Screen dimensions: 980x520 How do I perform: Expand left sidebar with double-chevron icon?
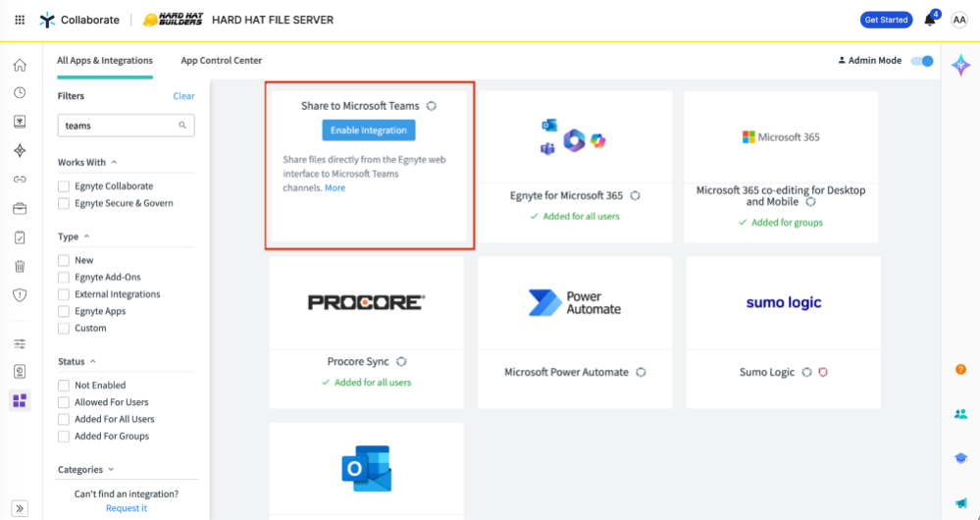coord(20,508)
